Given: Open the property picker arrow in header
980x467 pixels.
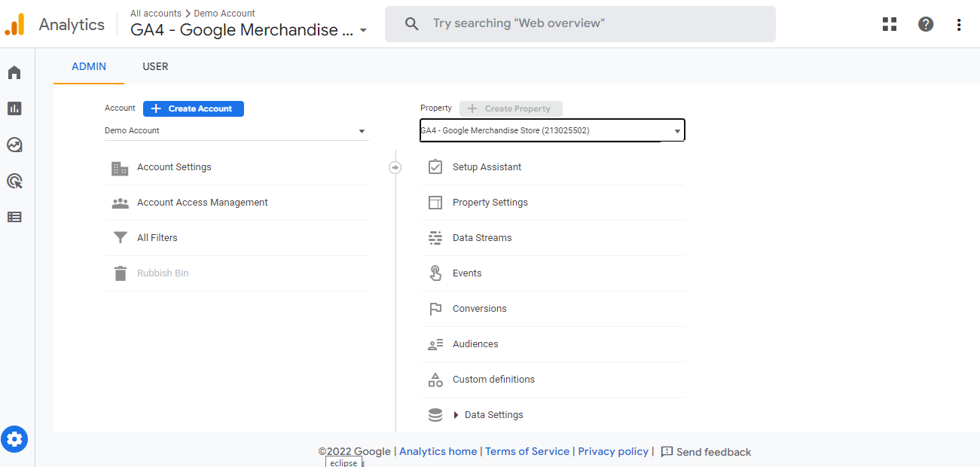Looking at the screenshot, I should point(364,31).
